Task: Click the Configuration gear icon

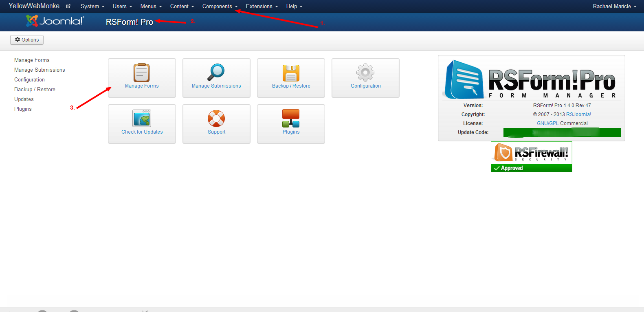Action: click(365, 73)
